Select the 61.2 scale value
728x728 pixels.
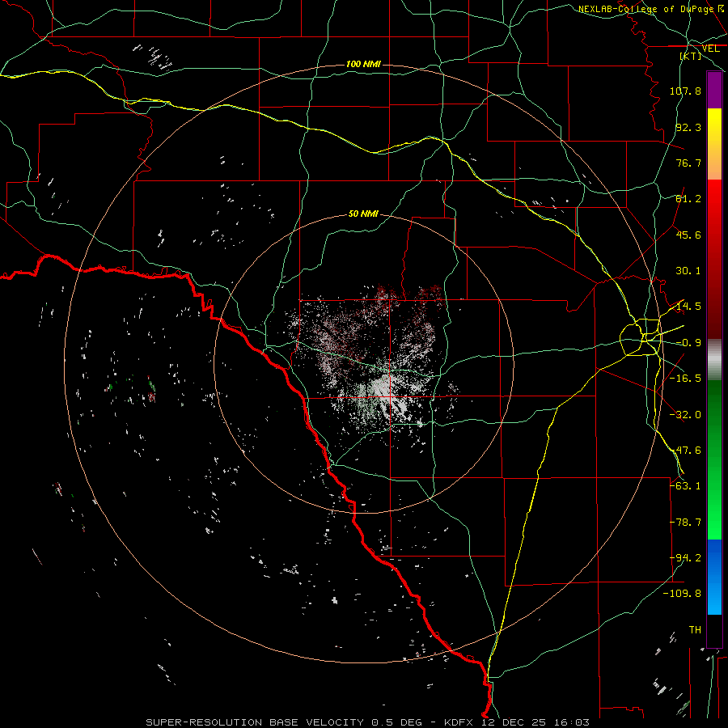pos(688,199)
